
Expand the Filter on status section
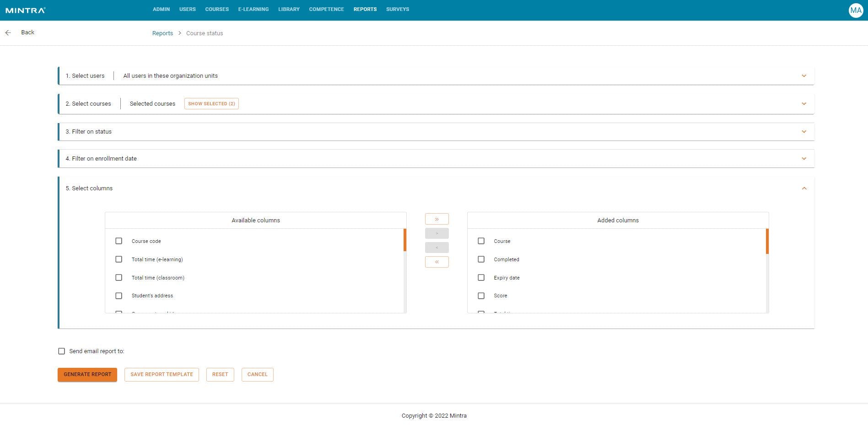click(x=804, y=131)
